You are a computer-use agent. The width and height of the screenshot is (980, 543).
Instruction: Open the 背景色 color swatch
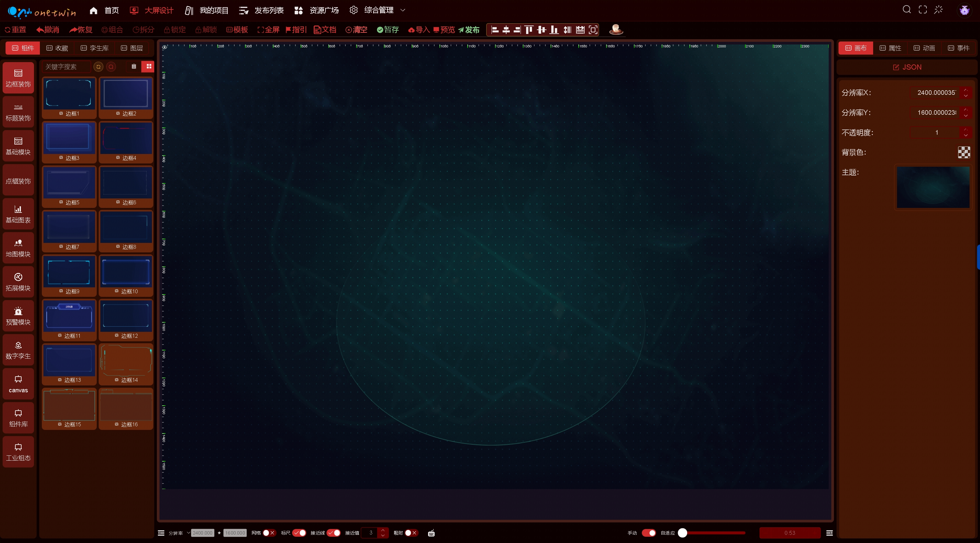964,152
